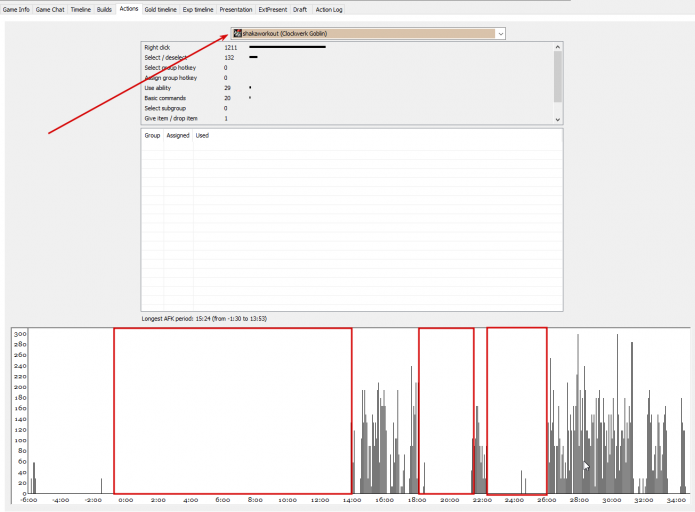Select the Select group hotkey row

(x=347, y=68)
